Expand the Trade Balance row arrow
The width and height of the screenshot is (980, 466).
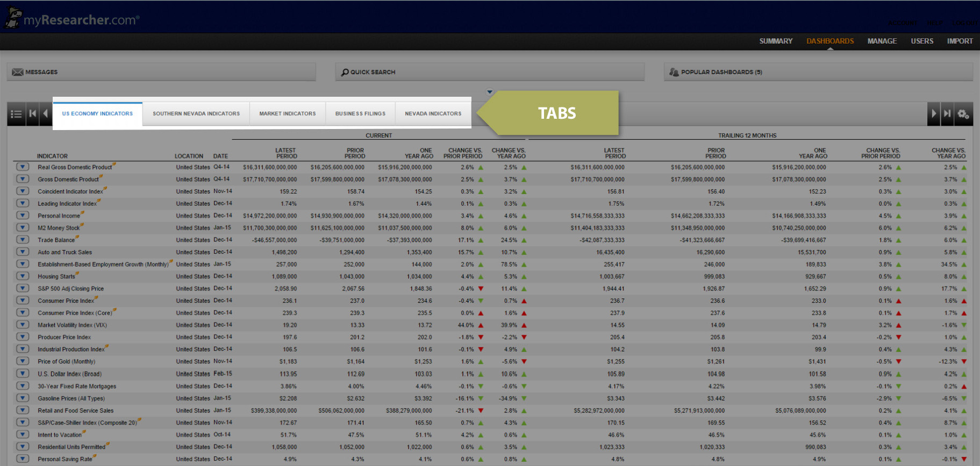coord(23,240)
